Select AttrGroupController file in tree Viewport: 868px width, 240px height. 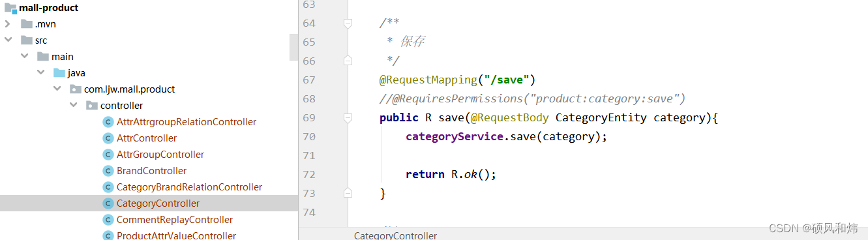(x=160, y=155)
